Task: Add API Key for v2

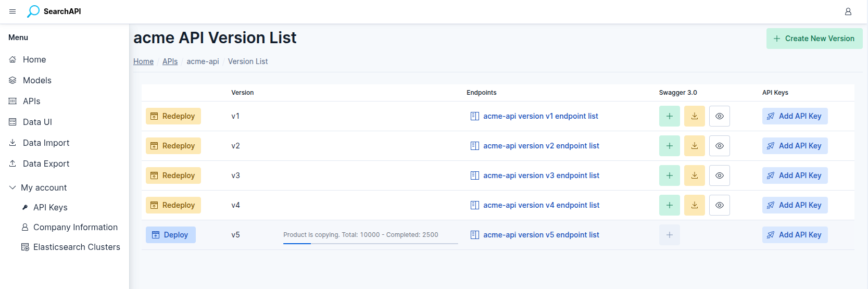Action: (795, 146)
